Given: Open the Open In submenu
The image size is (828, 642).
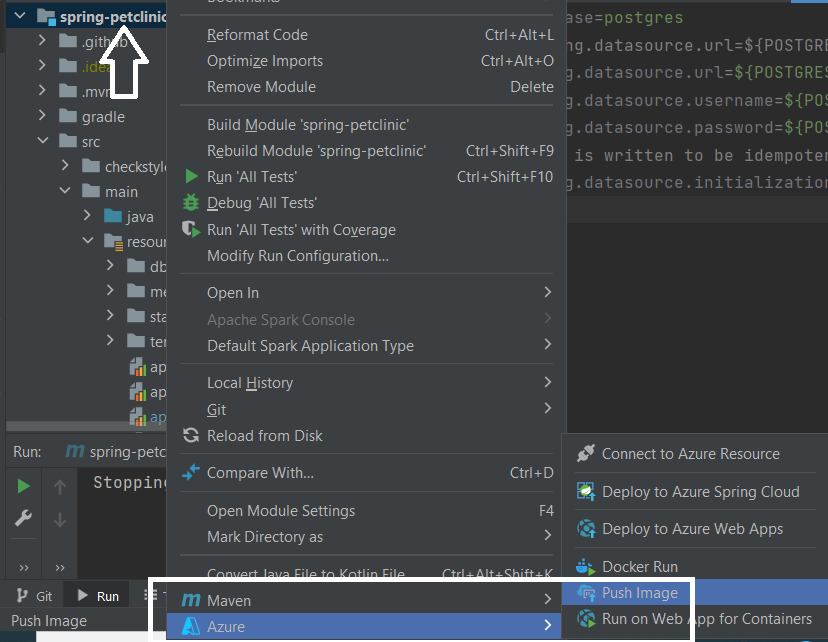Looking at the screenshot, I should click(367, 292).
